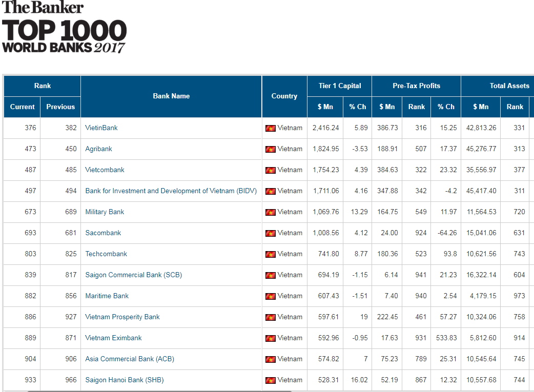Image resolution: width=534 pixels, height=392 pixels.
Task: Click the Vietnam flag beside Vietnam Eximbank
Action: (271, 338)
